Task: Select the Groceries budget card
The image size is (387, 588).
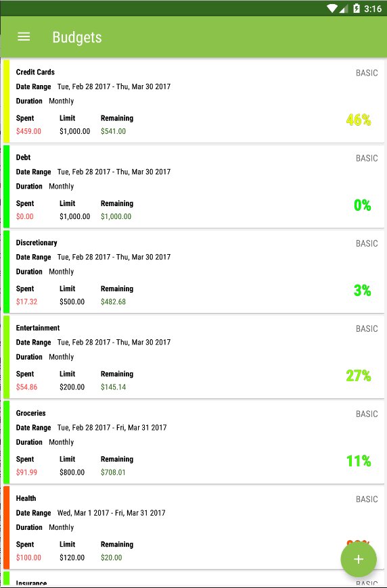Action: coord(193,442)
